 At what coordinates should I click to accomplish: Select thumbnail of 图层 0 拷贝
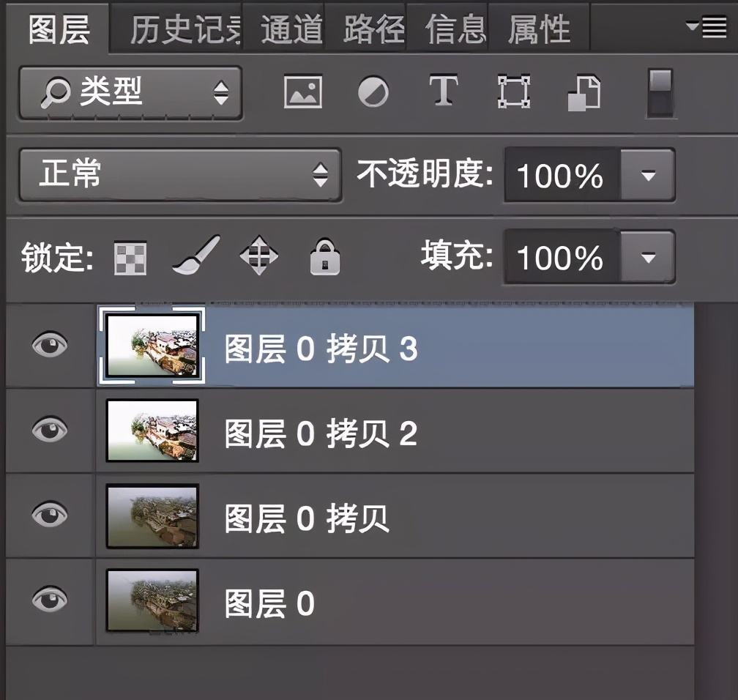click(152, 516)
